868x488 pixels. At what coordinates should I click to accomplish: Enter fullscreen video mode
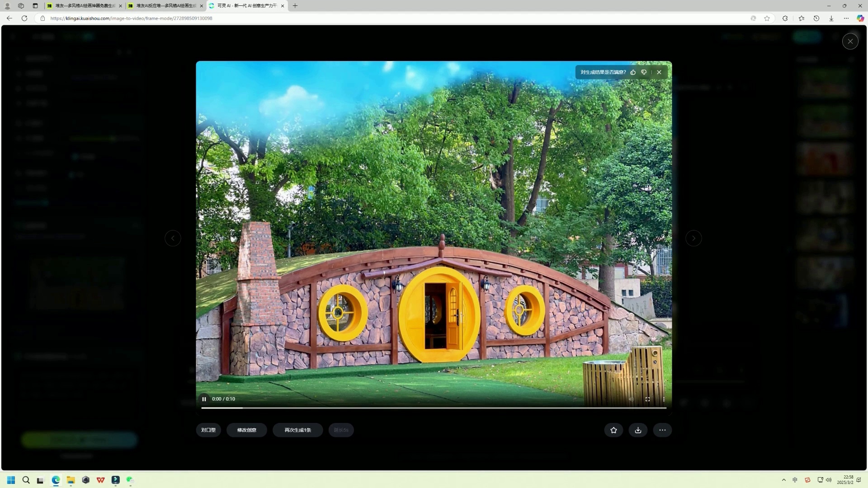tap(647, 399)
